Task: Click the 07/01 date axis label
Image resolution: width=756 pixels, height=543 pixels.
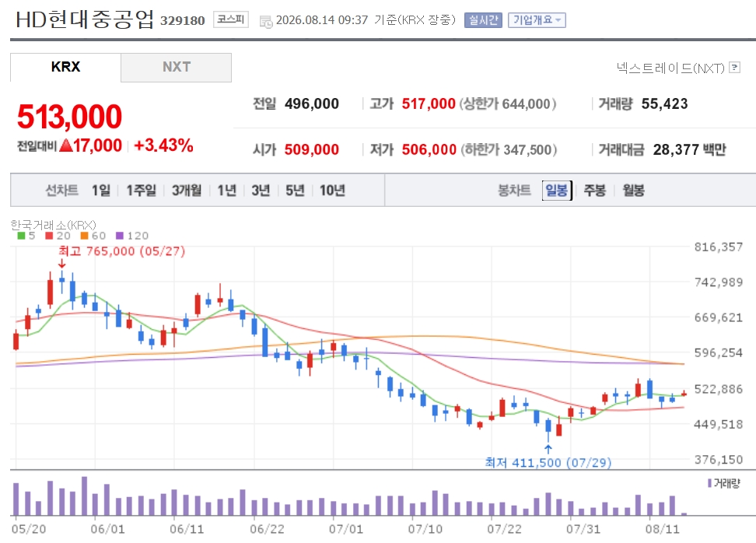Action: pos(345,529)
